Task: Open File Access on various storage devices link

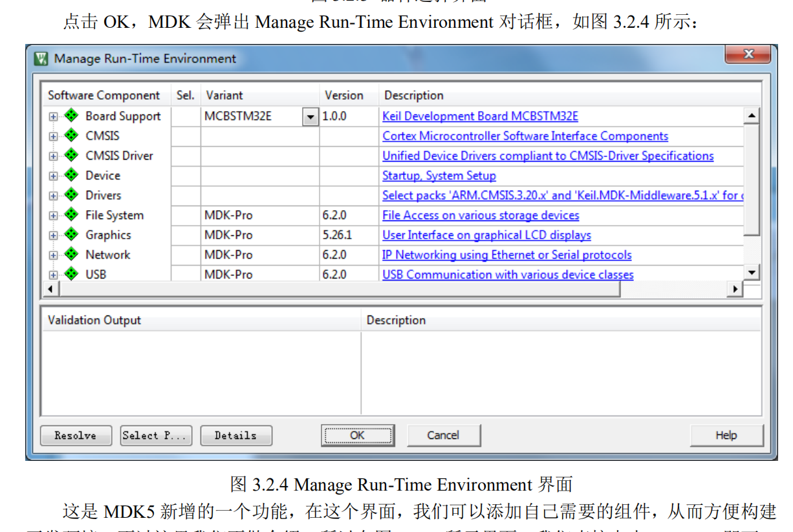Action: pyautogui.click(x=481, y=215)
